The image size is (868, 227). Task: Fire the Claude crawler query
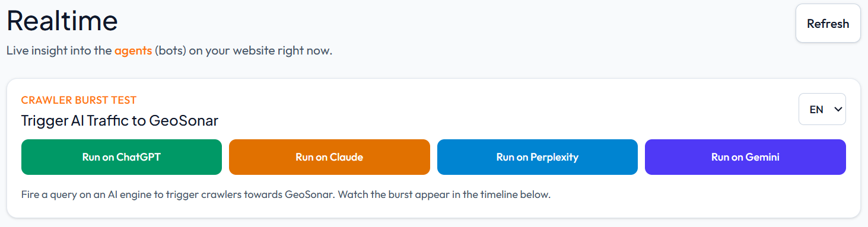(x=329, y=157)
